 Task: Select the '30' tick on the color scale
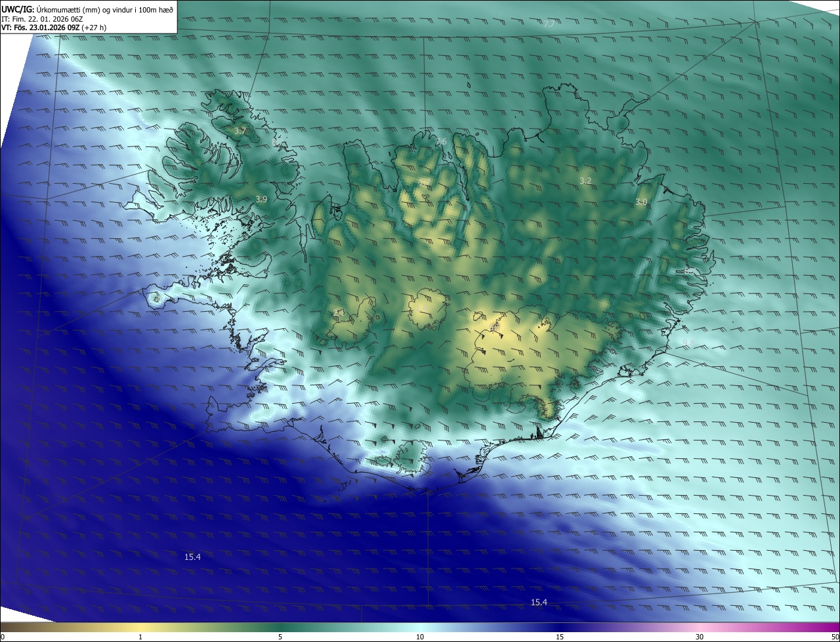[700, 637]
